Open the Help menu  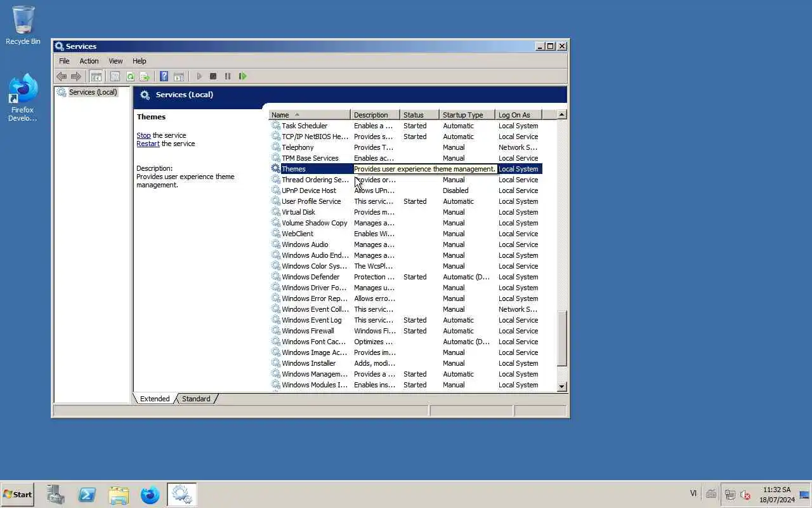(x=140, y=61)
